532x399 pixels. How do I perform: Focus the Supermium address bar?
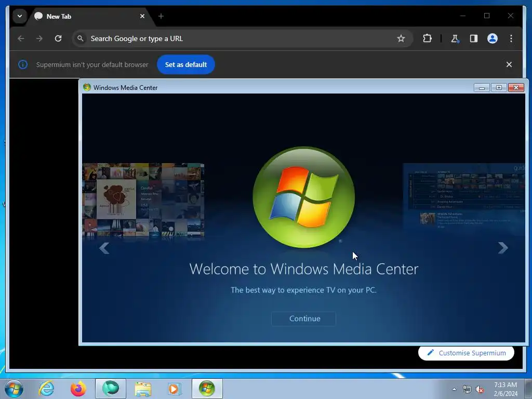coord(242,38)
